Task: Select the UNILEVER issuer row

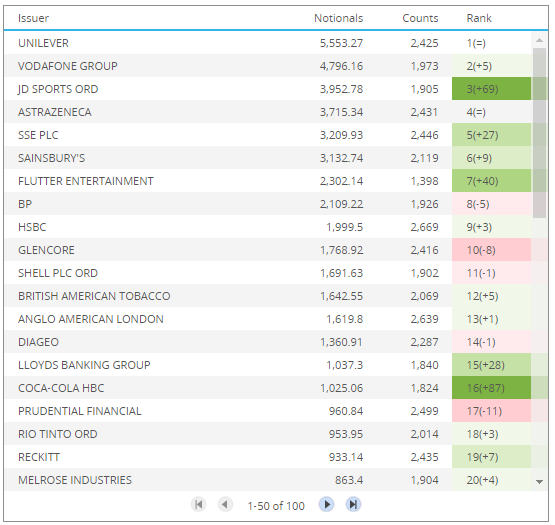Action: point(268,43)
